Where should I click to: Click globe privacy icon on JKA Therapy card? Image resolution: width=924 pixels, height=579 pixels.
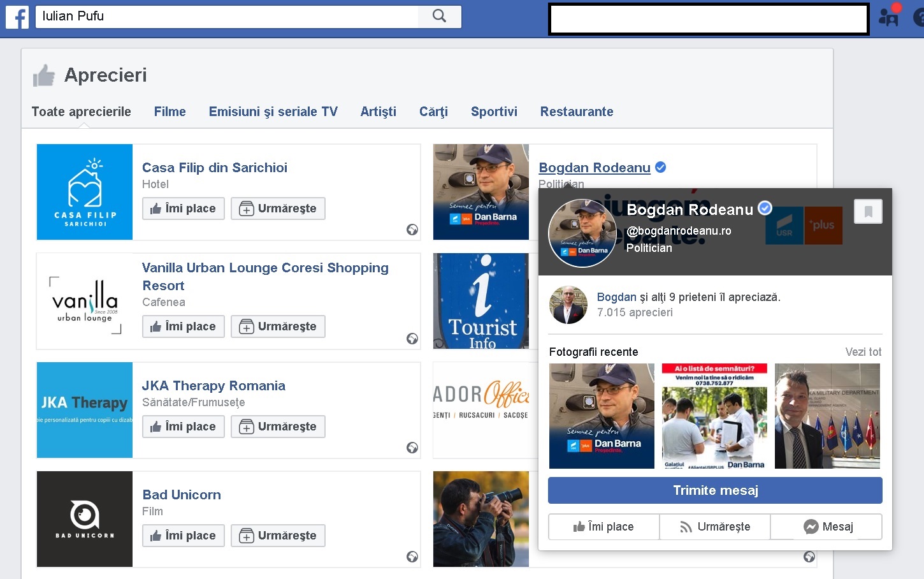tap(412, 448)
